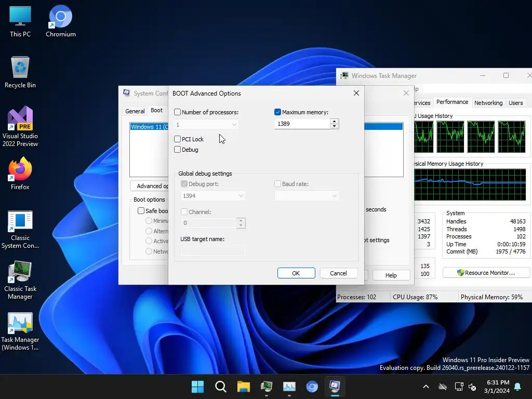Open Classic System Config shortcut
The height and width of the screenshot is (399, 532).
pyautogui.click(x=20, y=229)
